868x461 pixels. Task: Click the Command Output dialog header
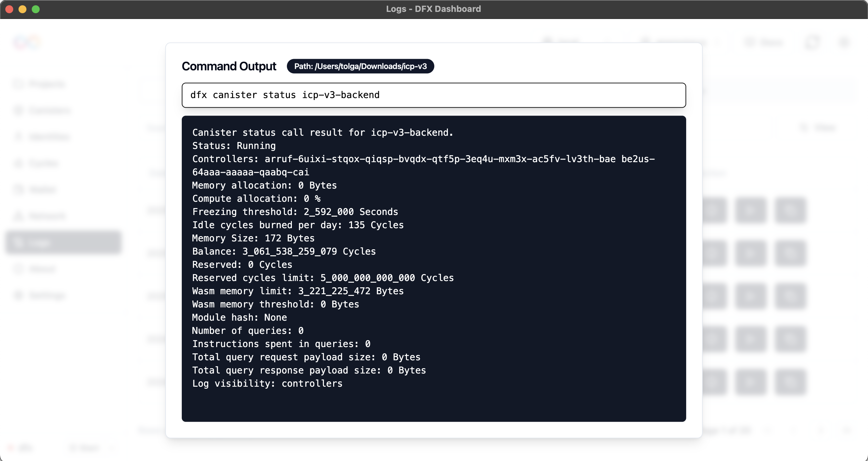pos(229,66)
